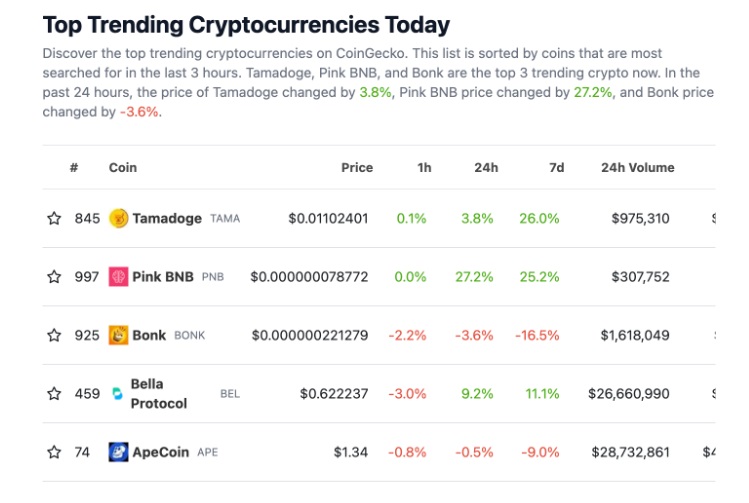
Task: Favorite Tamadoge with its star icon
Action: coord(54,218)
